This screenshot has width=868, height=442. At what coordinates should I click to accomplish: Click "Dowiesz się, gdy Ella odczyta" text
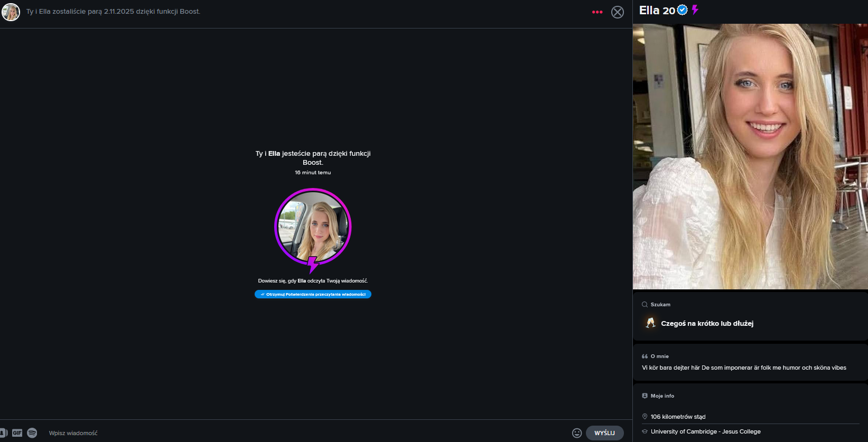coord(313,281)
